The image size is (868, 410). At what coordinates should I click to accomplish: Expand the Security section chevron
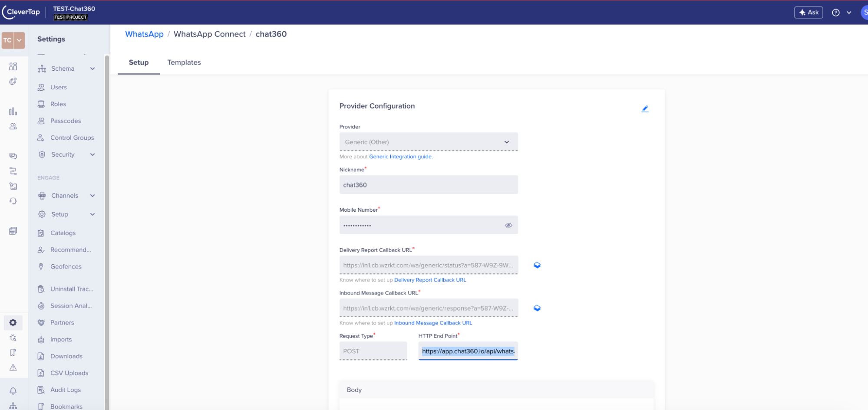pyautogui.click(x=92, y=154)
